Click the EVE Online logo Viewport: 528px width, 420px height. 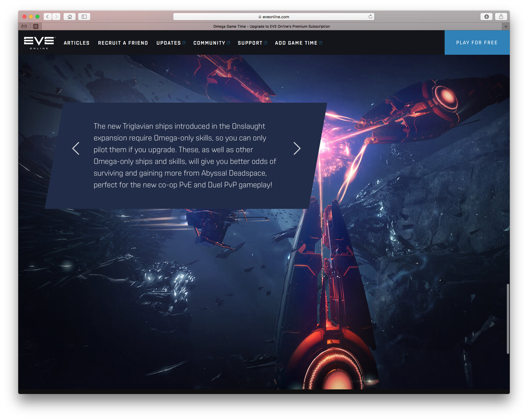39,43
